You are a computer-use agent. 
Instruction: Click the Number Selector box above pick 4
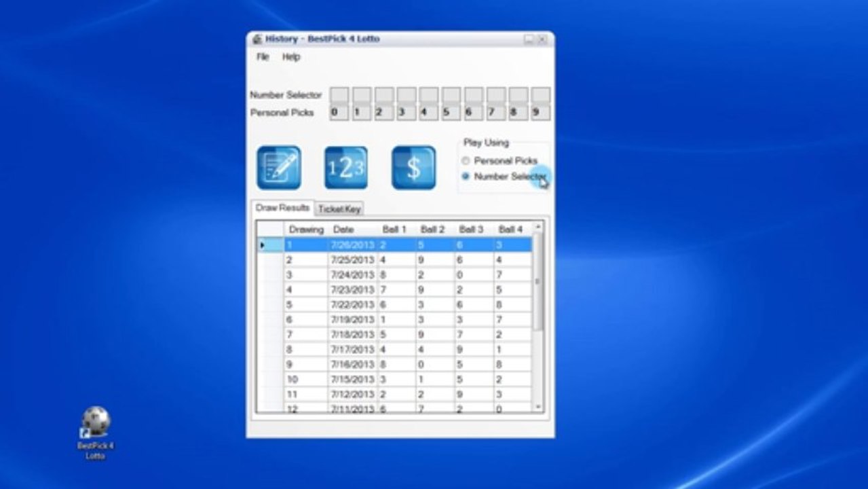pyautogui.click(x=428, y=94)
